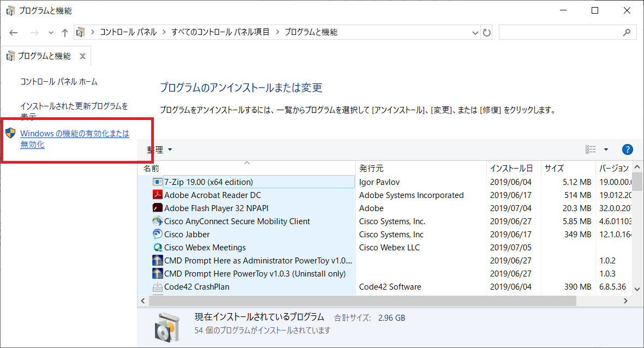The height and width of the screenshot is (348, 644).
Task: Close the プログラムと機能 tab
Action: pos(82,56)
